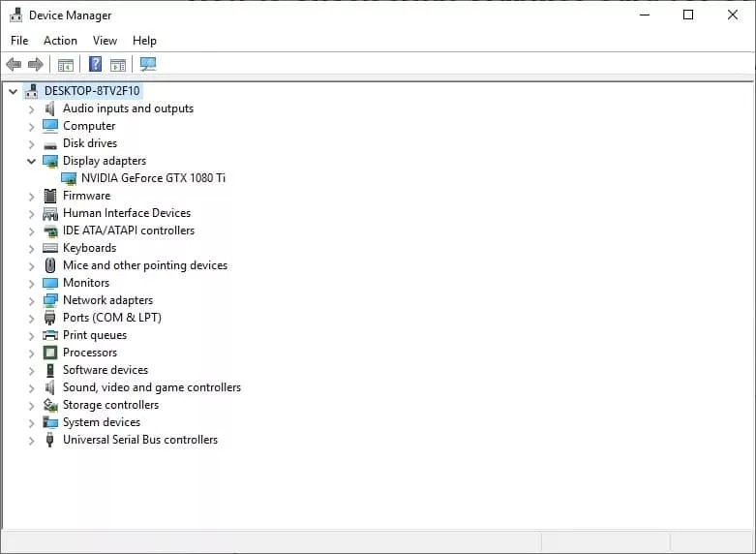The height and width of the screenshot is (554, 756).
Task: Click the Back arrow toolbar icon
Action: tap(14, 64)
